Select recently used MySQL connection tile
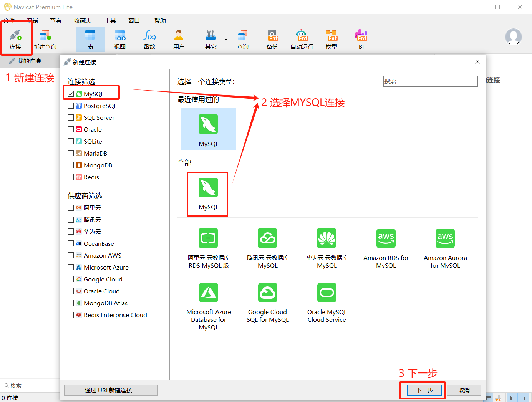 209,129
